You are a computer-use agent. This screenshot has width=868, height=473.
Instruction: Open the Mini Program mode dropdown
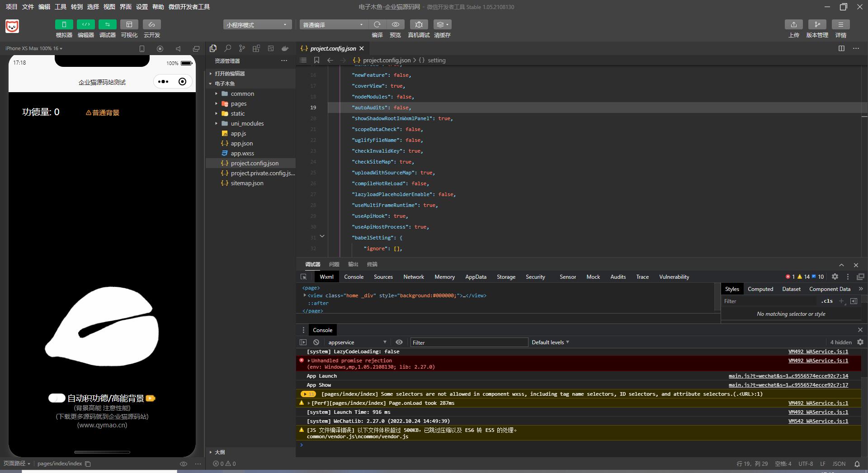[x=257, y=24]
